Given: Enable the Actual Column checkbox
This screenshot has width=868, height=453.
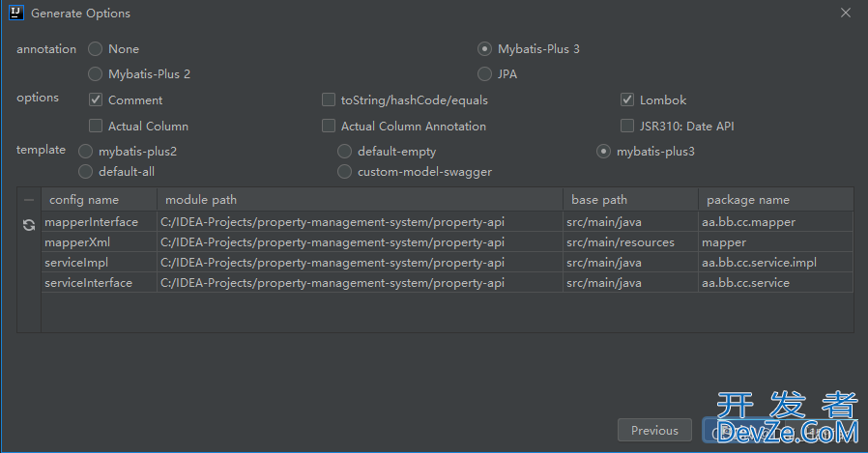Looking at the screenshot, I should pos(96,126).
